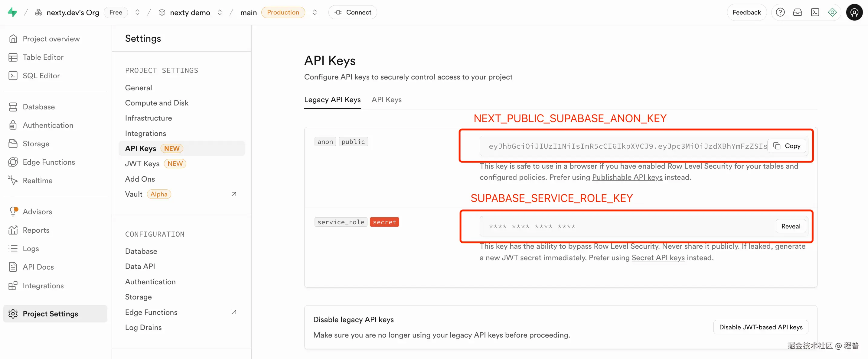Open the branch selector next to Production
This screenshot has height=359, width=868.
pos(314,12)
